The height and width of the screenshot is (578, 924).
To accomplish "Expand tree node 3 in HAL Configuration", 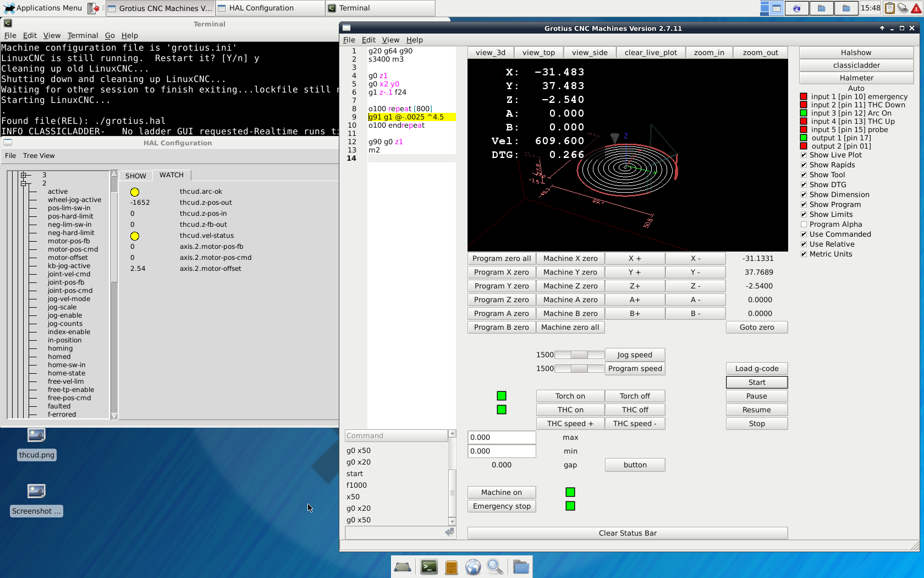I will (x=24, y=175).
